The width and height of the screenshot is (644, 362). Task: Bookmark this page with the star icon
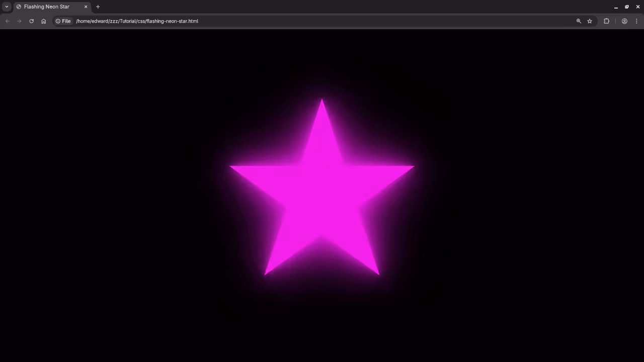590,21
